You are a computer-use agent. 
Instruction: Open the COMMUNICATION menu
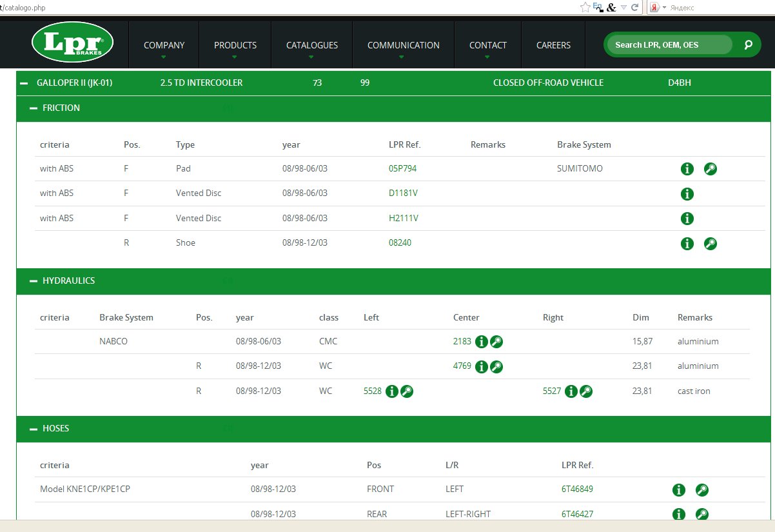pyautogui.click(x=404, y=45)
